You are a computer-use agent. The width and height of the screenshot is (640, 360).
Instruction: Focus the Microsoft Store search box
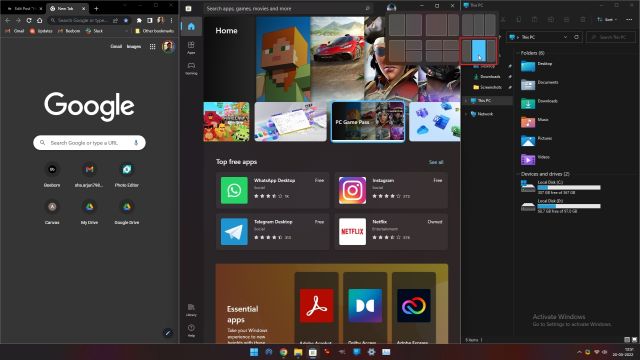click(288, 8)
